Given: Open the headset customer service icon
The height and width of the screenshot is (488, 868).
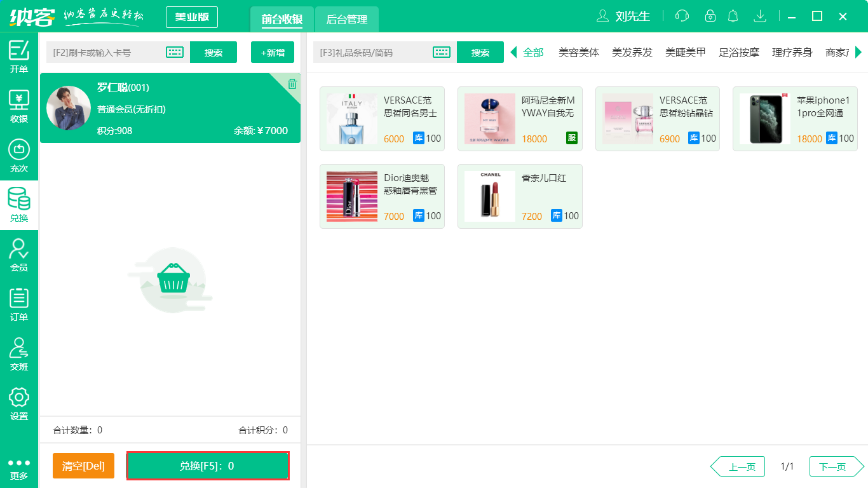Looking at the screenshot, I should coord(681,16).
